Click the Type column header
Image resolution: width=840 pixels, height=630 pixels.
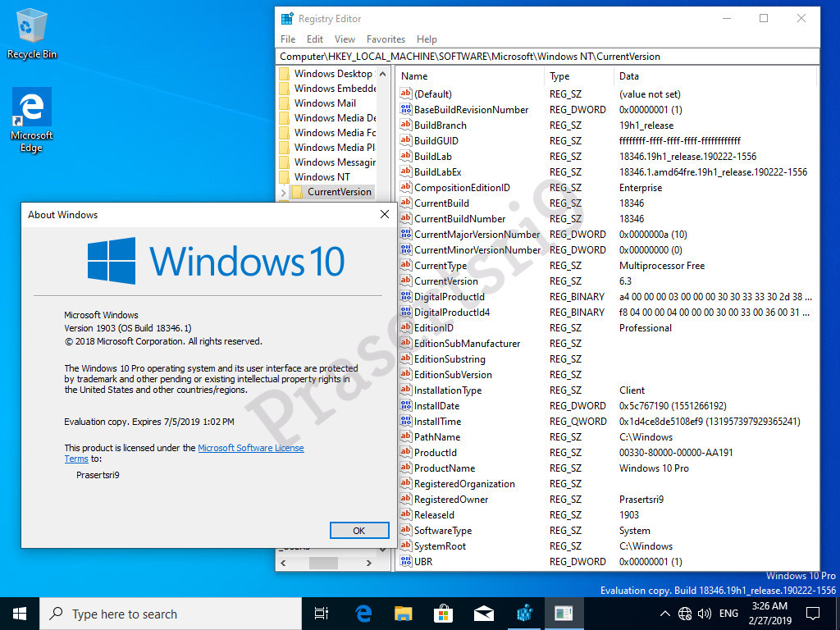(579, 76)
